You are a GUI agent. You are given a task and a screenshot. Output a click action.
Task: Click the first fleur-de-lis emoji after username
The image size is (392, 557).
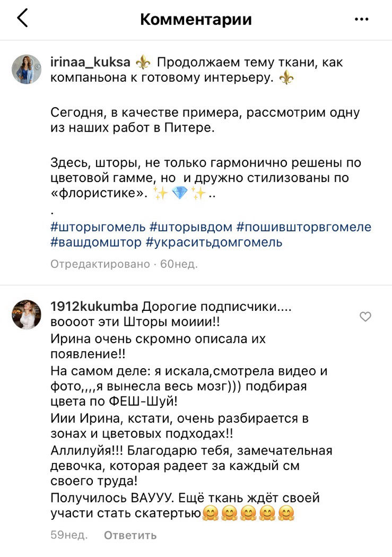(x=144, y=63)
